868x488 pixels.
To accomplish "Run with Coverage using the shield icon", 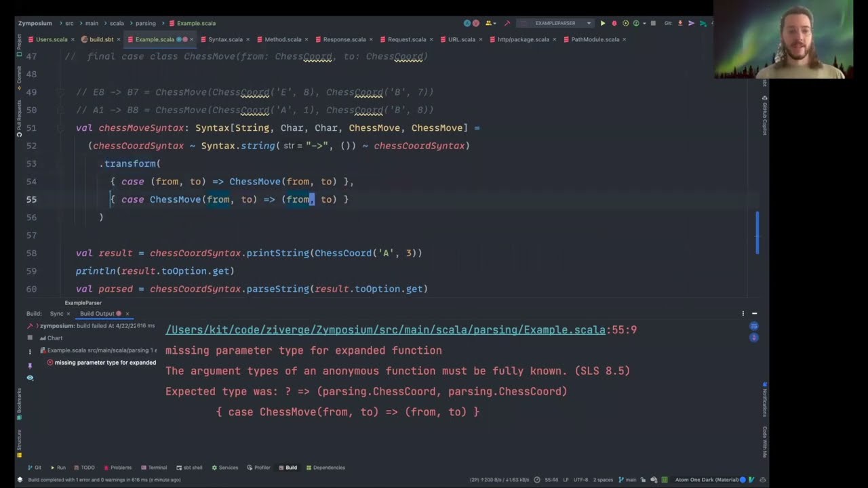I will [x=624, y=22].
